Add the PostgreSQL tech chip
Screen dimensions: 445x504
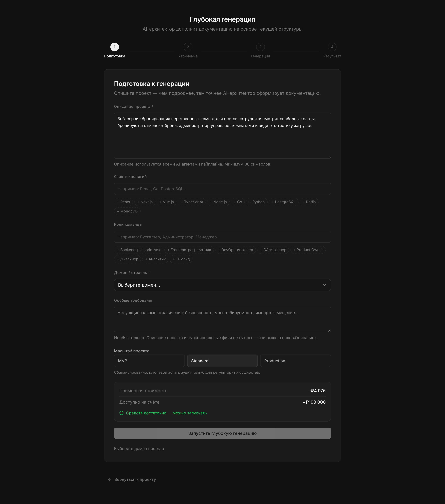click(284, 202)
